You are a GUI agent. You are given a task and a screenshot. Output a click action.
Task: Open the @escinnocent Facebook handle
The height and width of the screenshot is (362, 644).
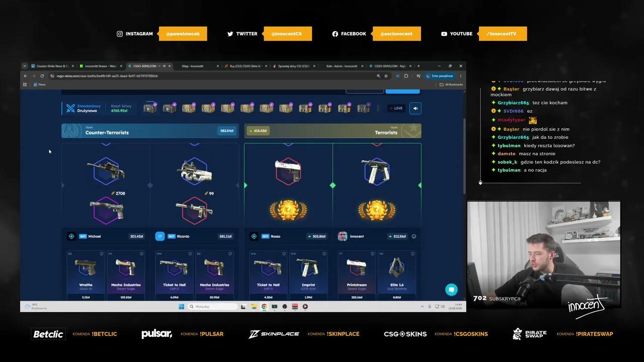click(x=397, y=34)
